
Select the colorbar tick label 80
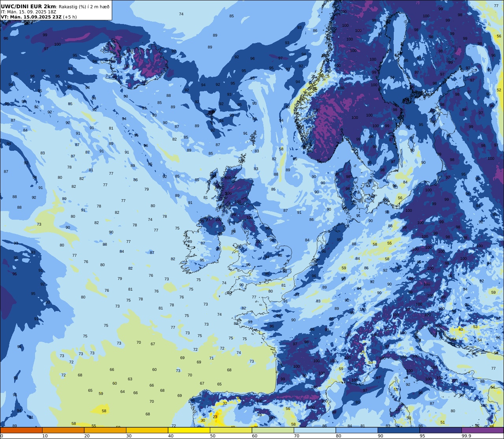(338, 436)
